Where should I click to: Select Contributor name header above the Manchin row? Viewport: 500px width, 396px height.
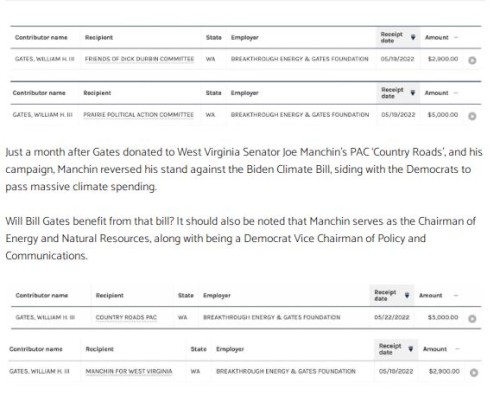pyautogui.click(x=36, y=349)
